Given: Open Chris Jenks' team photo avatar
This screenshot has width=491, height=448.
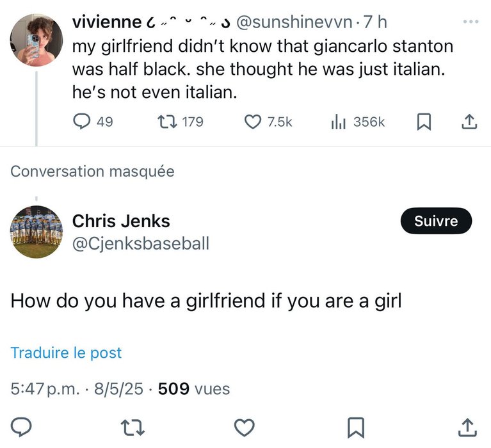Looking at the screenshot, I should pyautogui.click(x=36, y=232).
